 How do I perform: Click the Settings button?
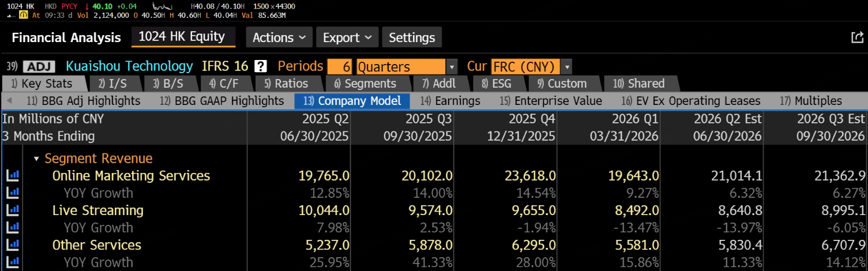tap(412, 37)
